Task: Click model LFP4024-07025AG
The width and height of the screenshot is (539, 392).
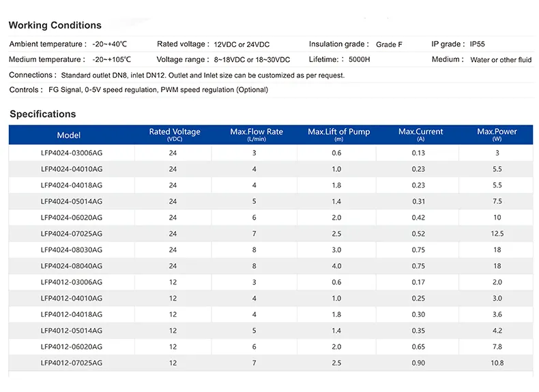Action: tap(72, 234)
